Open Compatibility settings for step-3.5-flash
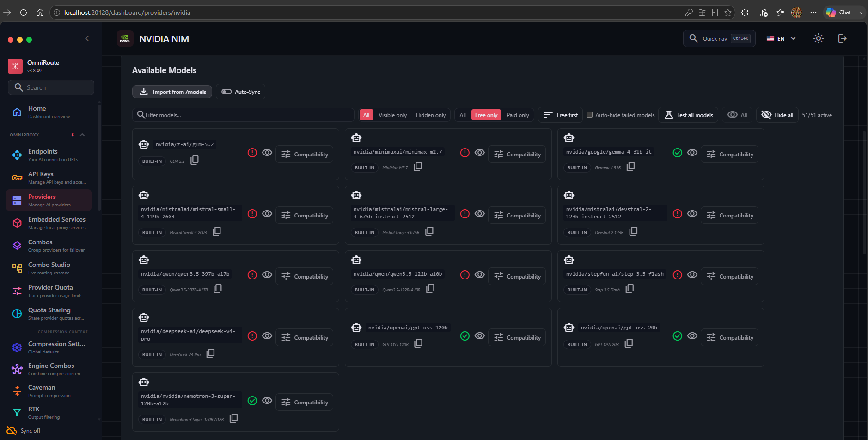 point(730,277)
